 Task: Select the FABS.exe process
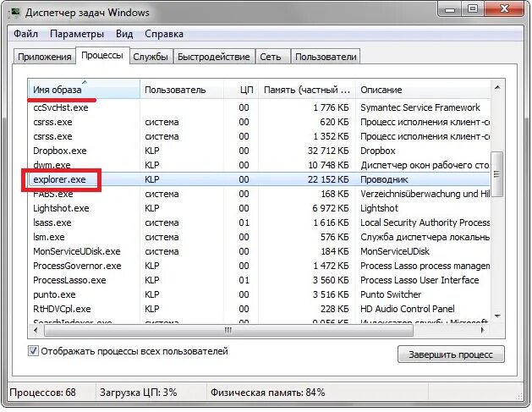click(x=260, y=194)
